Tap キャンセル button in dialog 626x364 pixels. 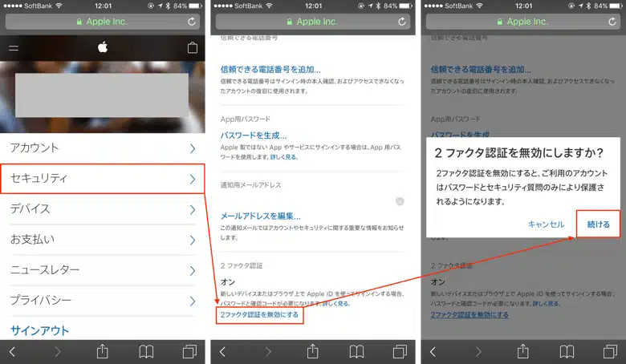pyautogui.click(x=546, y=224)
